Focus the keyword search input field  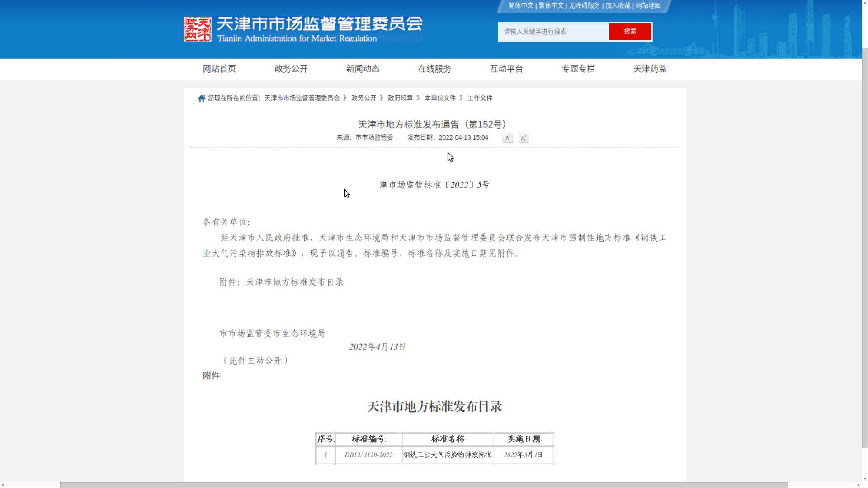[x=553, y=32]
